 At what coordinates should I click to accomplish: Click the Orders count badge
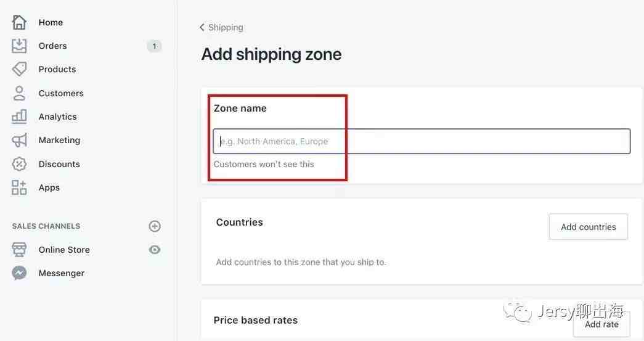coord(155,46)
